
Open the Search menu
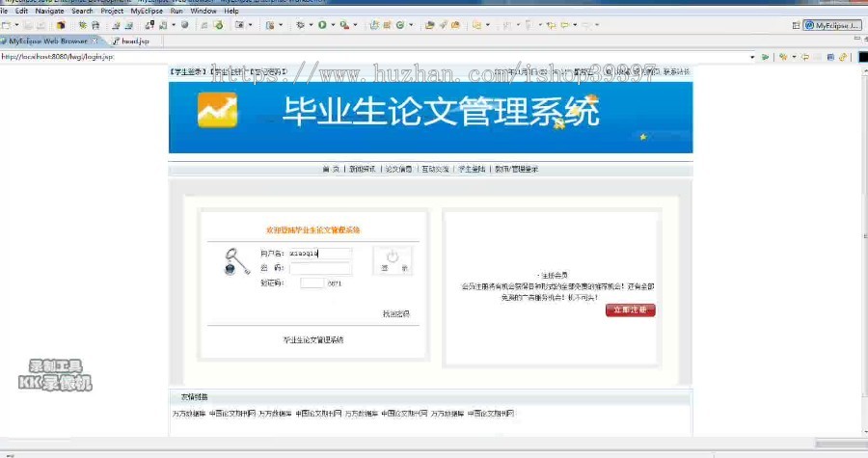click(83, 11)
